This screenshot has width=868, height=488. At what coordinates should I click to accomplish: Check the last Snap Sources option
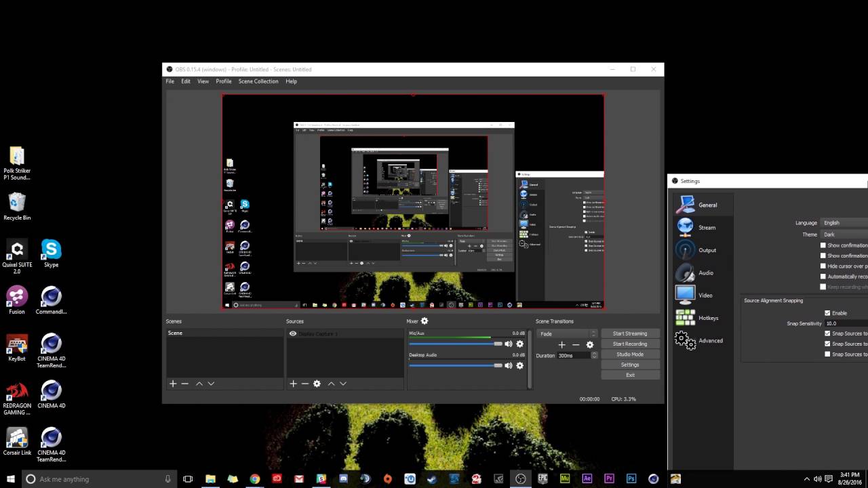point(827,354)
